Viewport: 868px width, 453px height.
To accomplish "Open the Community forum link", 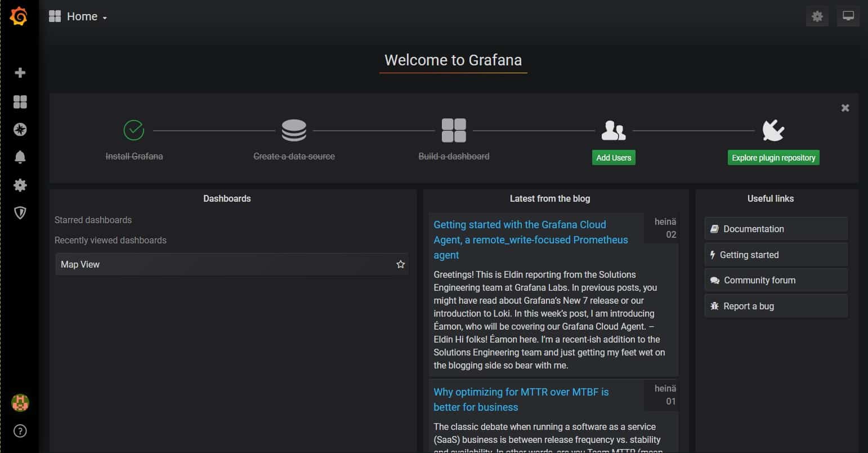I will point(776,280).
